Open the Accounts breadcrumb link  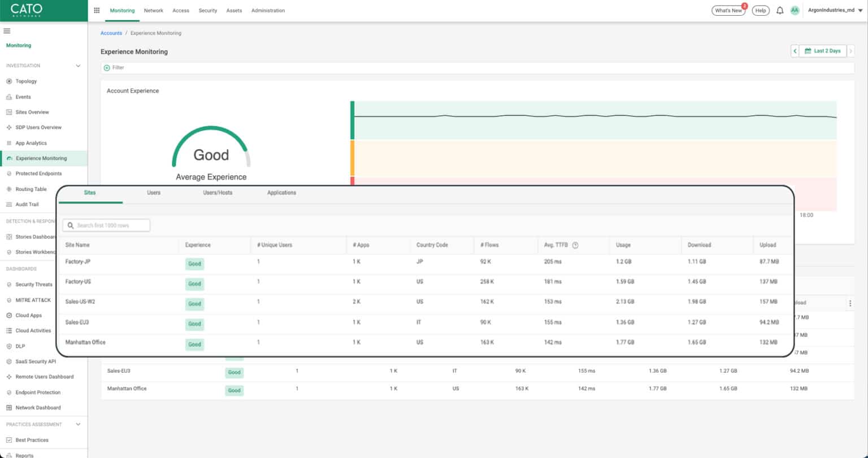[111, 33]
